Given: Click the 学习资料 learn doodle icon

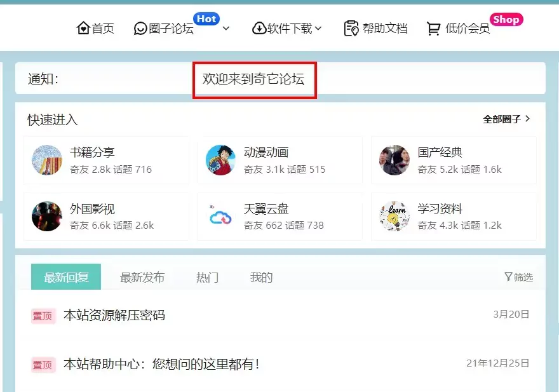Looking at the screenshot, I should [x=394, y=217].
